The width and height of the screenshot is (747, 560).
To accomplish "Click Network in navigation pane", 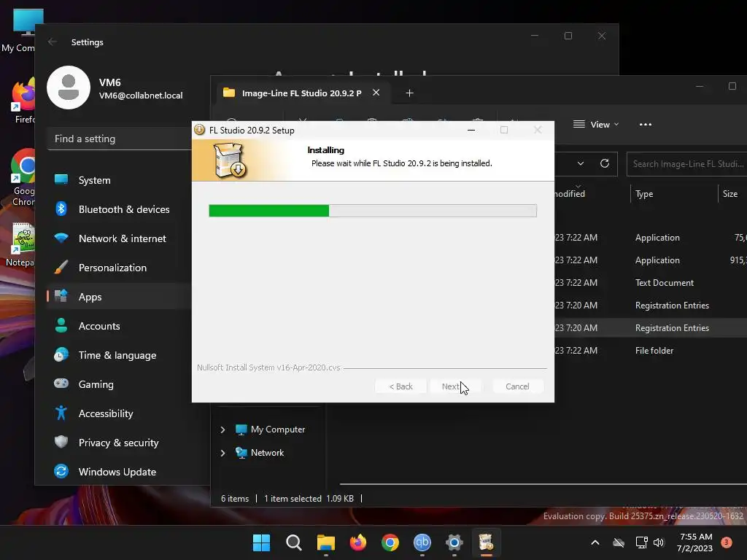I will (267, 453).
